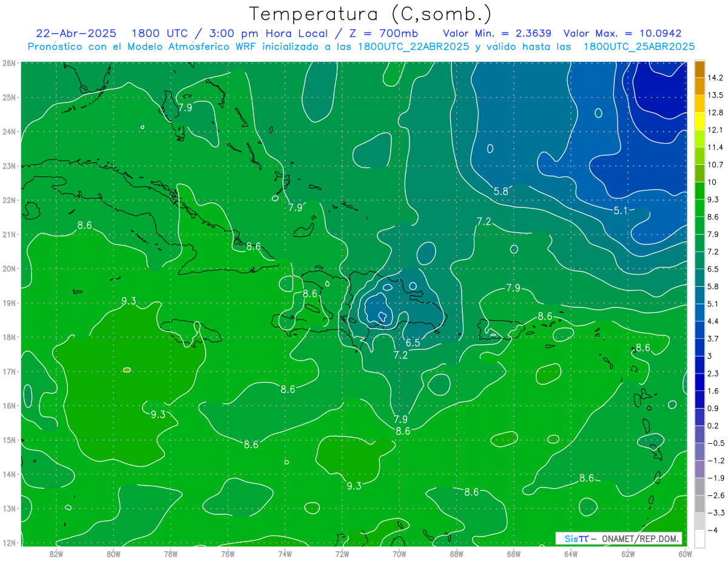Click the "66W" longitude axis label

514,553
